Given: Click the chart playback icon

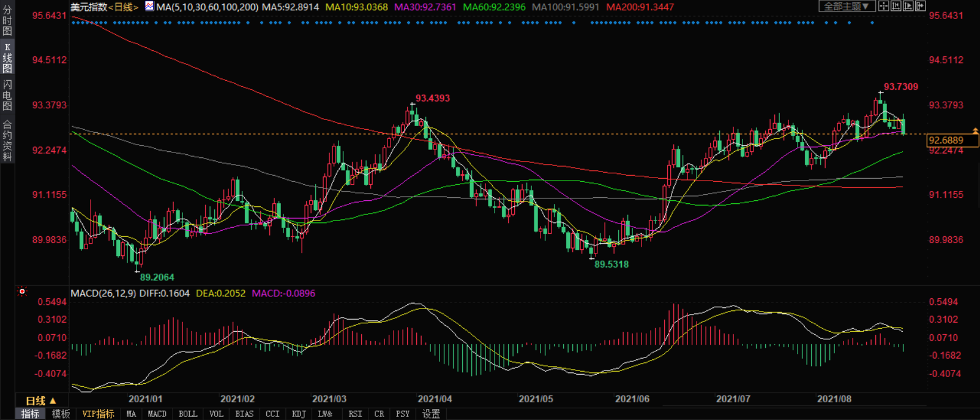Looking at the screenshot, I should (x=908, y=6).
